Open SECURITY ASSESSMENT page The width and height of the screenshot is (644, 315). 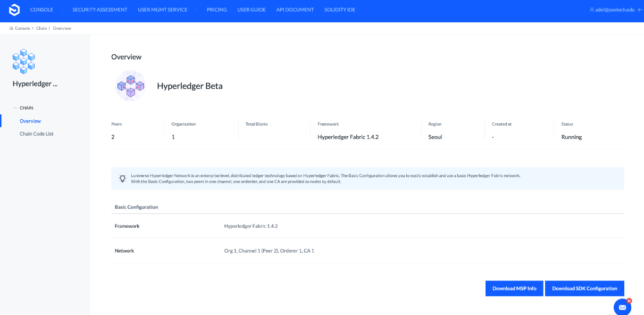pos(100,10)
